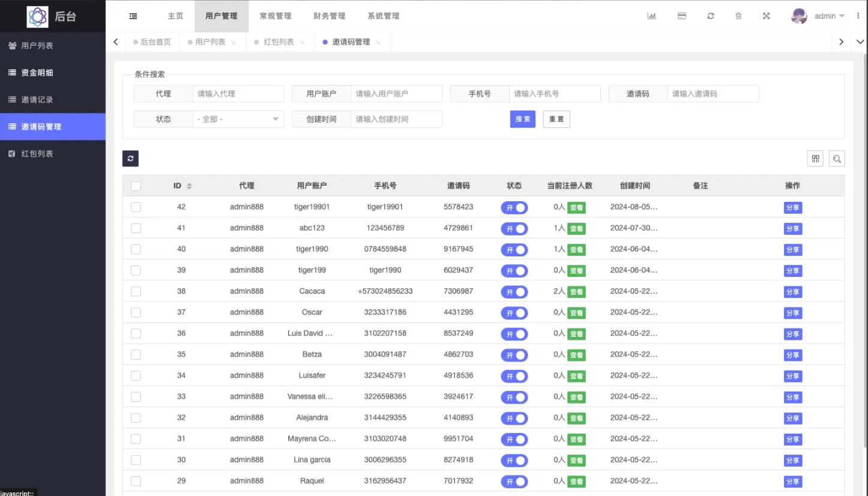Click the magnifier search toggle icon above table
Screen dimensions: 868x496
pyautogui.click(x=837, y=159)
